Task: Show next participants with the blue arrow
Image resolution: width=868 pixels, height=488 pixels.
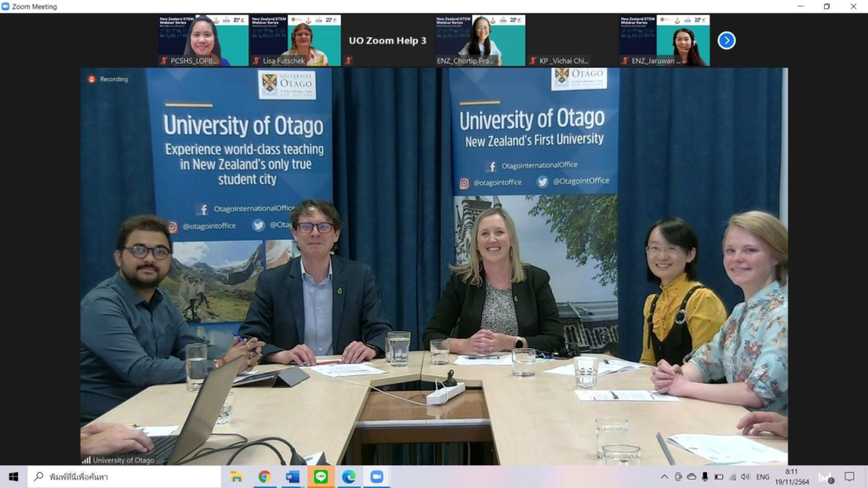Action: tap(726, 41)
